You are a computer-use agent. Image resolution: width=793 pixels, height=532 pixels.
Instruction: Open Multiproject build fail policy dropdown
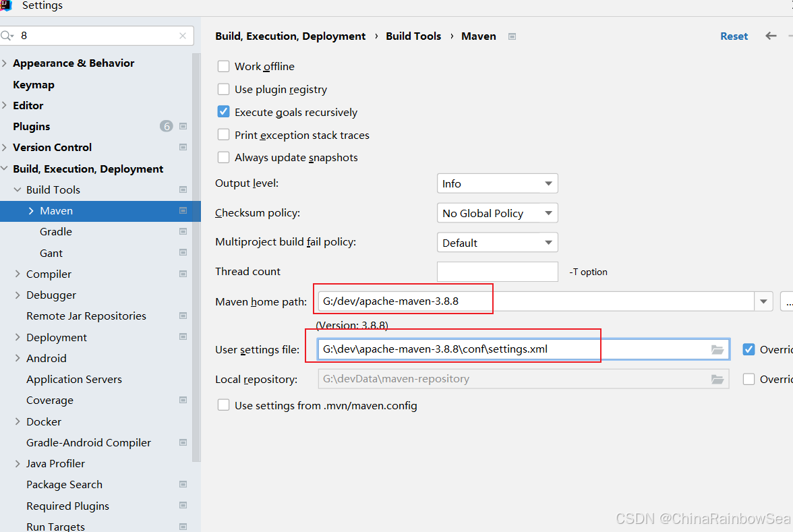pos(497,242)
